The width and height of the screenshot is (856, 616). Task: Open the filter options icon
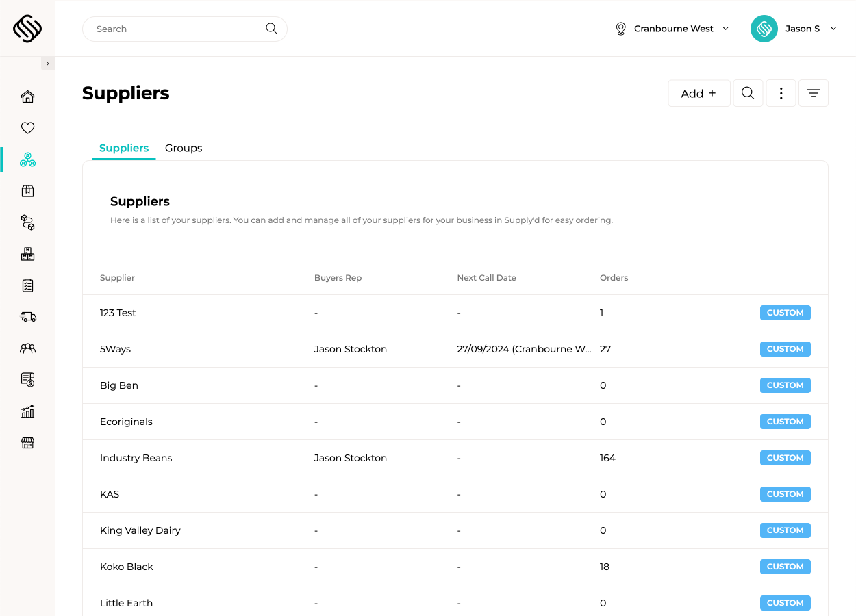pos(813,92)
